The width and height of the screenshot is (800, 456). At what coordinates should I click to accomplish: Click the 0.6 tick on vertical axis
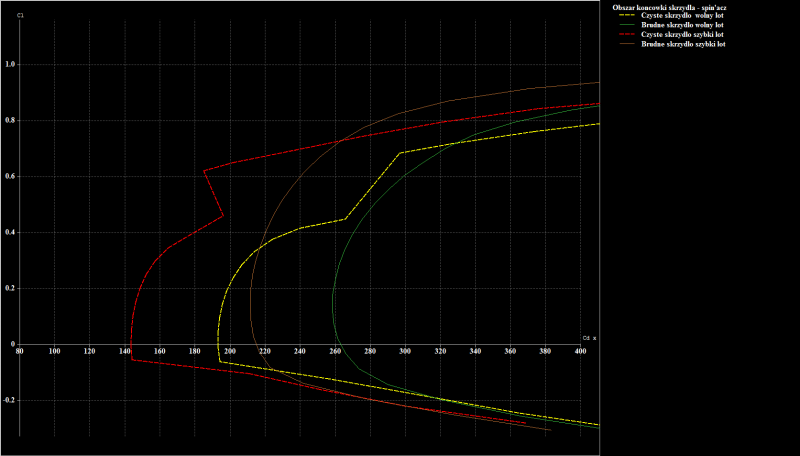[9, 177]
